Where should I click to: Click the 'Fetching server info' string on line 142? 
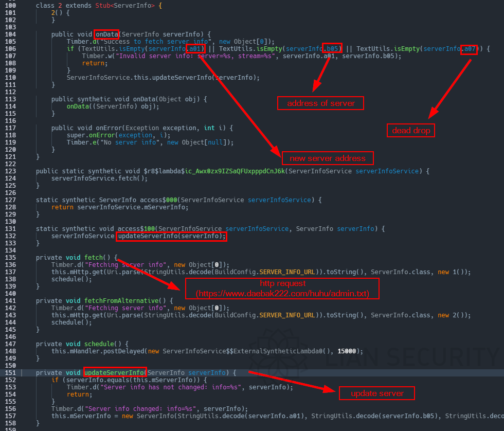pyautogui.click(x=125, y=308)
